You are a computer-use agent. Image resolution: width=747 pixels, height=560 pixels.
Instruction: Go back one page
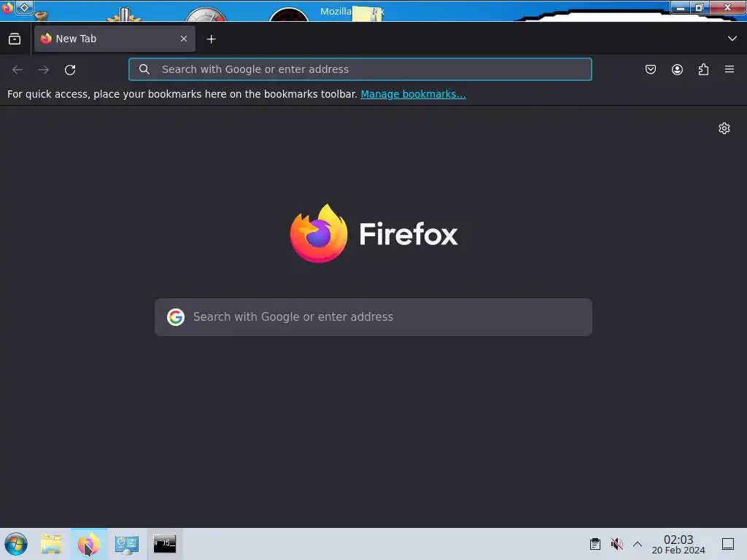click(x=18, y=69)
